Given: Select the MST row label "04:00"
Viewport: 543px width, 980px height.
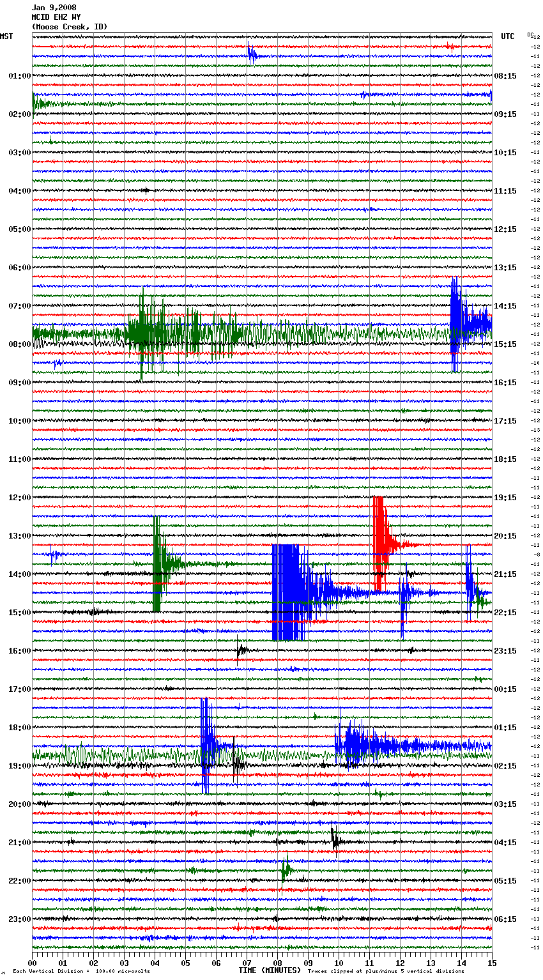Looking at the screenshot, I should pos(20,190).
